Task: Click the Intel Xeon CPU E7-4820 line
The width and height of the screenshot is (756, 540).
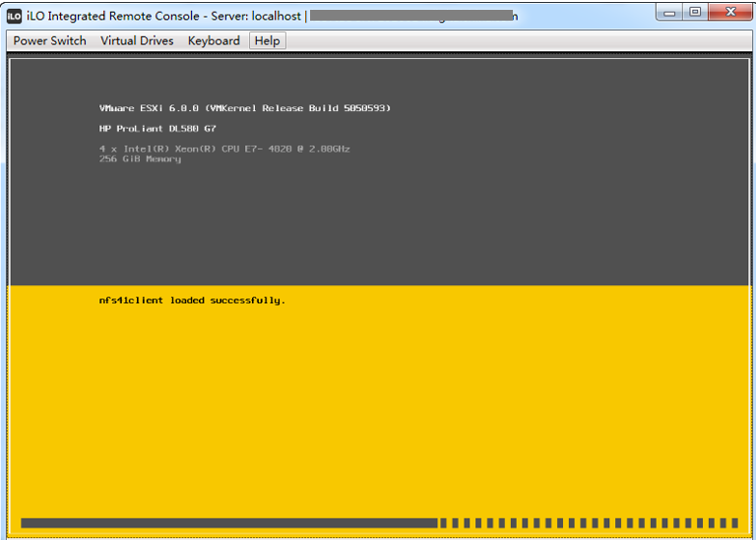Action: point(224,149)
